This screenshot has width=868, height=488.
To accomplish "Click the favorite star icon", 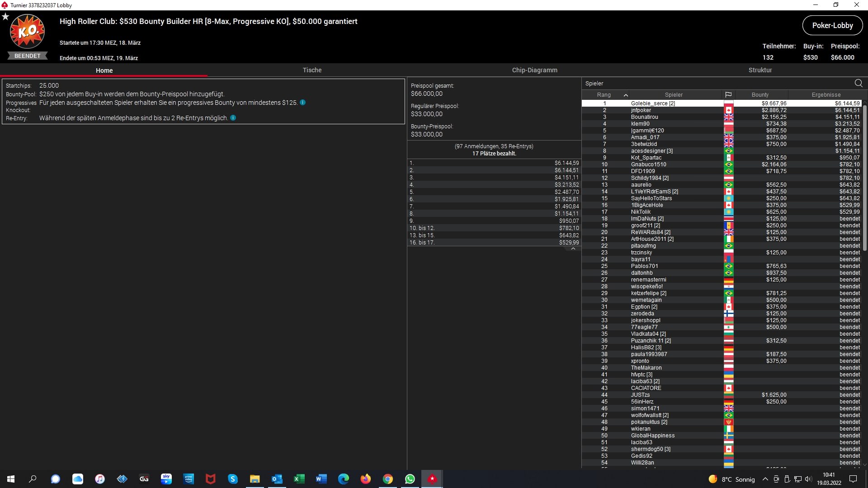I will pyautogui.click(x=5, y=17).
